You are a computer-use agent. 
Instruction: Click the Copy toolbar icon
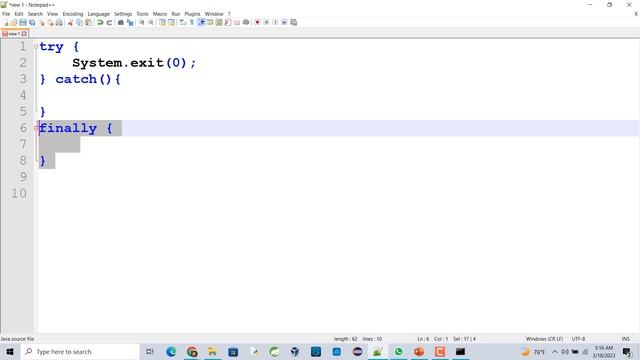point(80,22)
